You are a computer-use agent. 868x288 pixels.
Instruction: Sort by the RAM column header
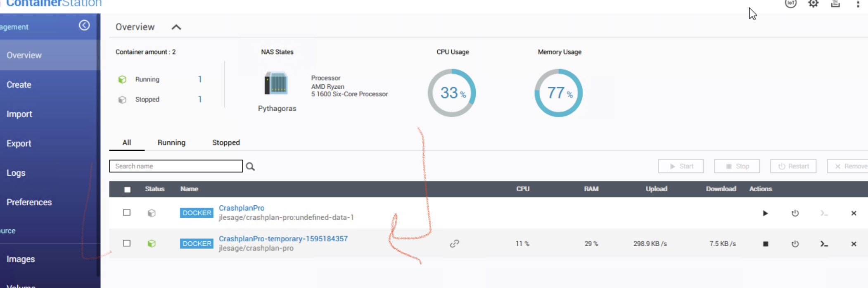(x=591, y=189)
